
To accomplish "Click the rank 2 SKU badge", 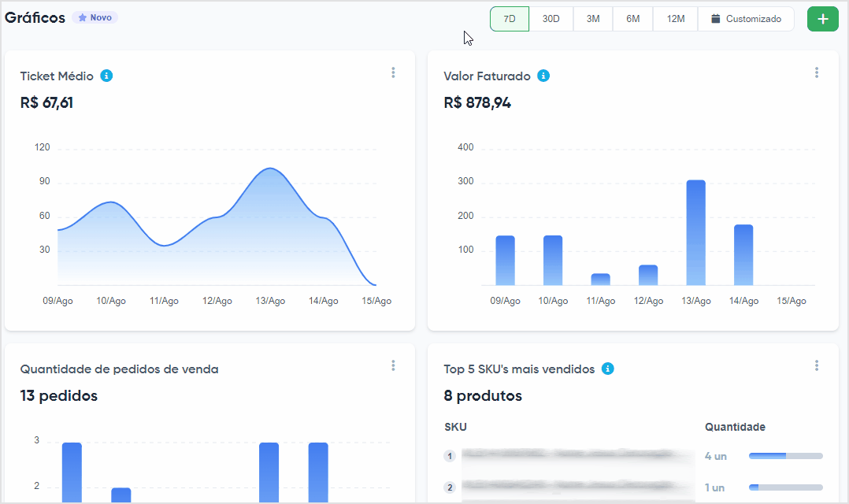I will 450,487.
